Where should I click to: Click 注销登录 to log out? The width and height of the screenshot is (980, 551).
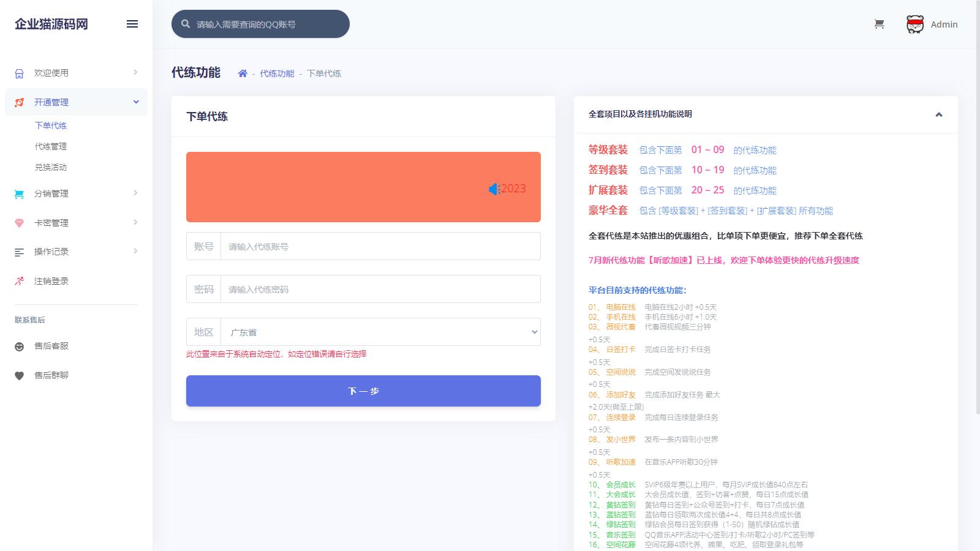point(51,282)
